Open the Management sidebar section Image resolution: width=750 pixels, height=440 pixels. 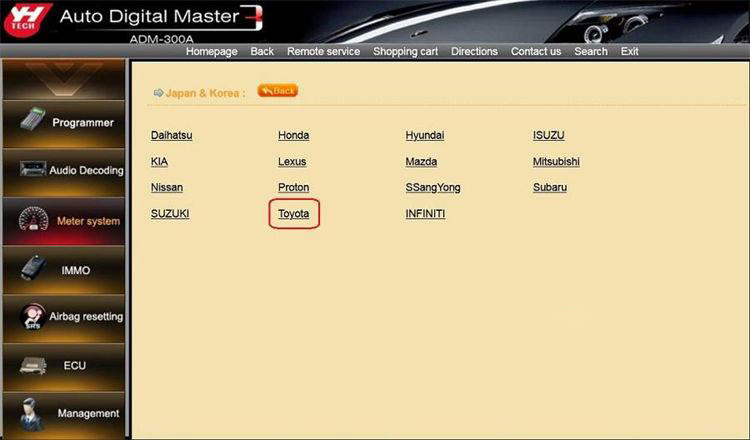(x=64, y=415)
